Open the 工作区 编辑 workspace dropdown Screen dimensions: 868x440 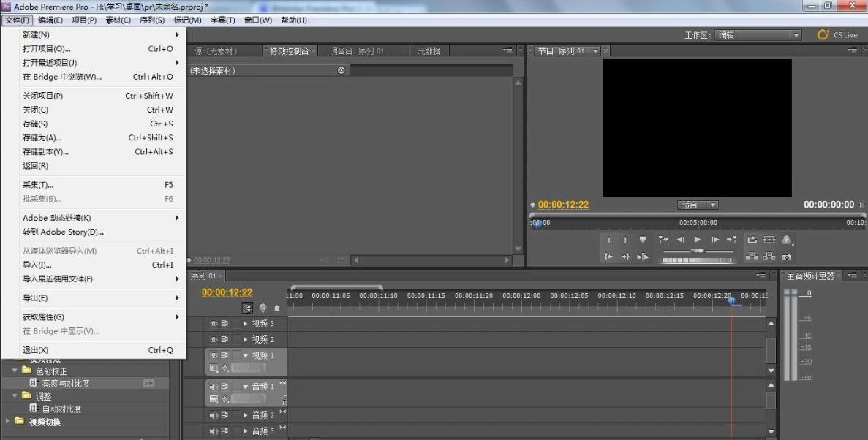point(758,35)
